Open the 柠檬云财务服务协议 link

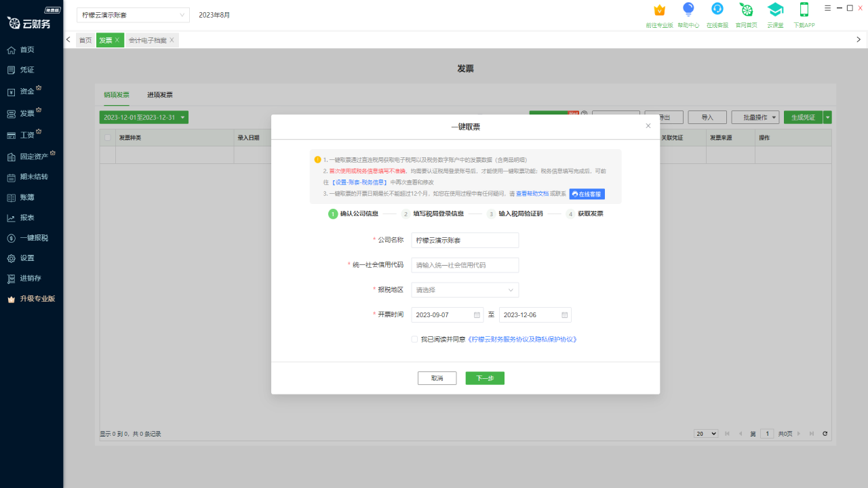point(523,339)
